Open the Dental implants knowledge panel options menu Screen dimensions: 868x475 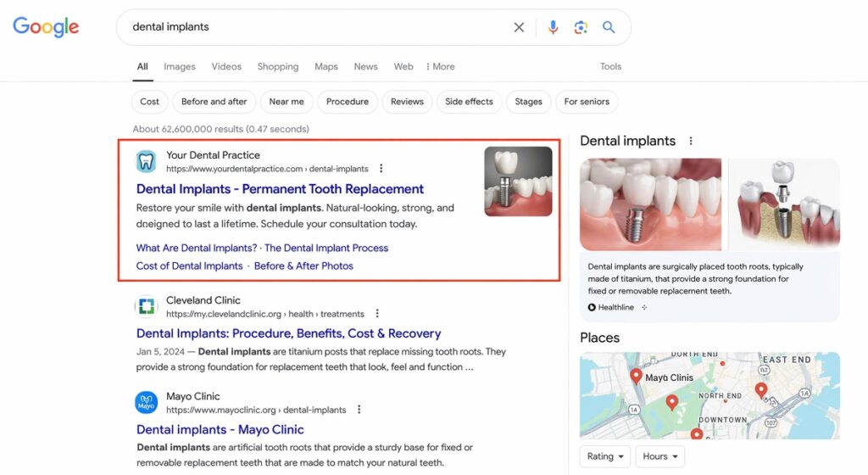coord(690,141)
